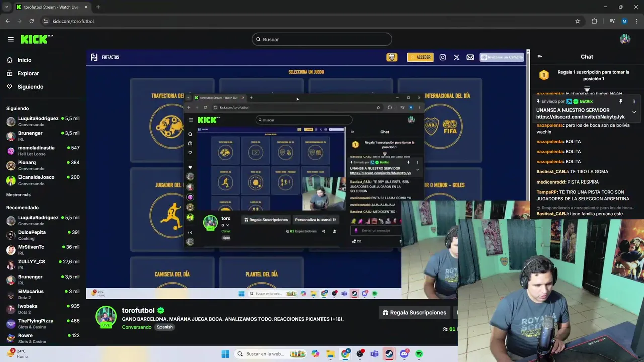Screen dimensions: 644x362
Task: Collapse the pinned message chevron
Action: [634, 112]
